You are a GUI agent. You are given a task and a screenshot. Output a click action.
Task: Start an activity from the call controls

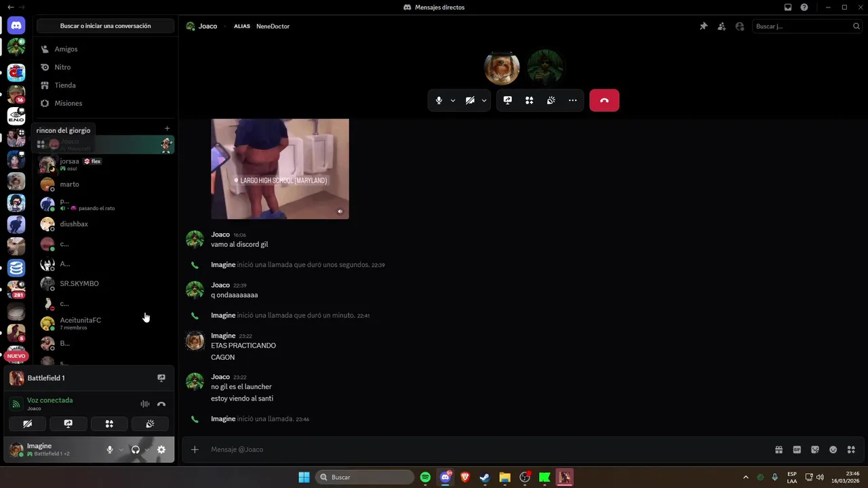[529, 100]
